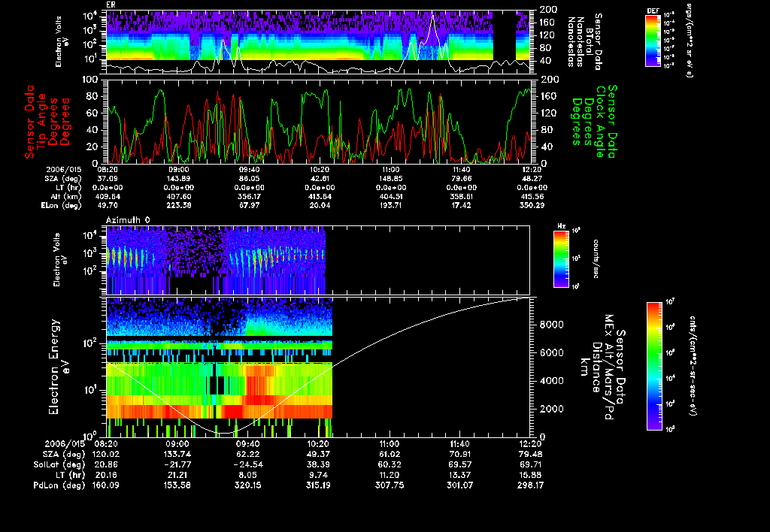The image size is (770, 532).
Task: Click the wide black data gap in ER panel
Action: [503, 35]
